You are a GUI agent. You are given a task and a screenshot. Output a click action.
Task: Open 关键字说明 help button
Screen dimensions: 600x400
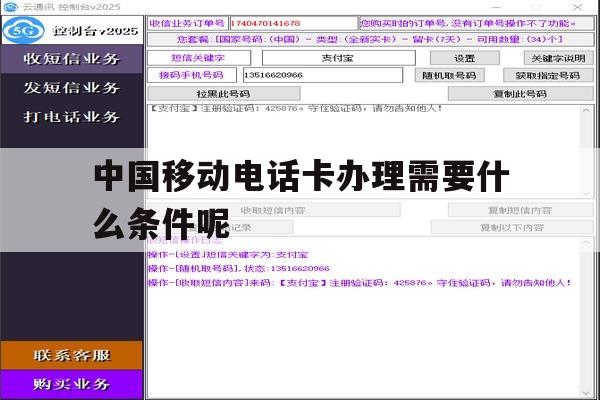pos(558,58)
